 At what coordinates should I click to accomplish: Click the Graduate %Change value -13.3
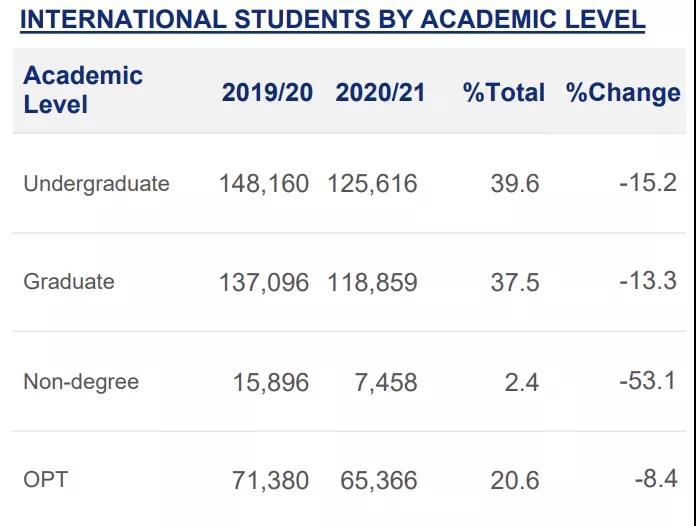click(647, 283)
